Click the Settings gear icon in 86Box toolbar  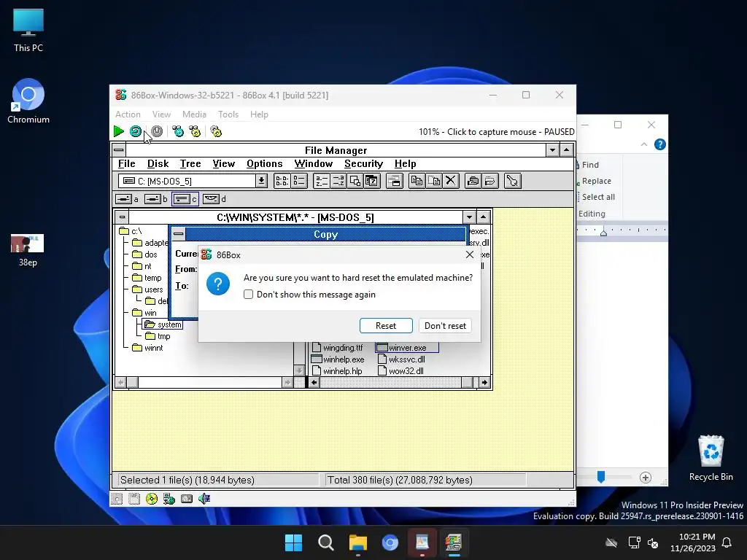pyautogui.click(x=216, y=131)
